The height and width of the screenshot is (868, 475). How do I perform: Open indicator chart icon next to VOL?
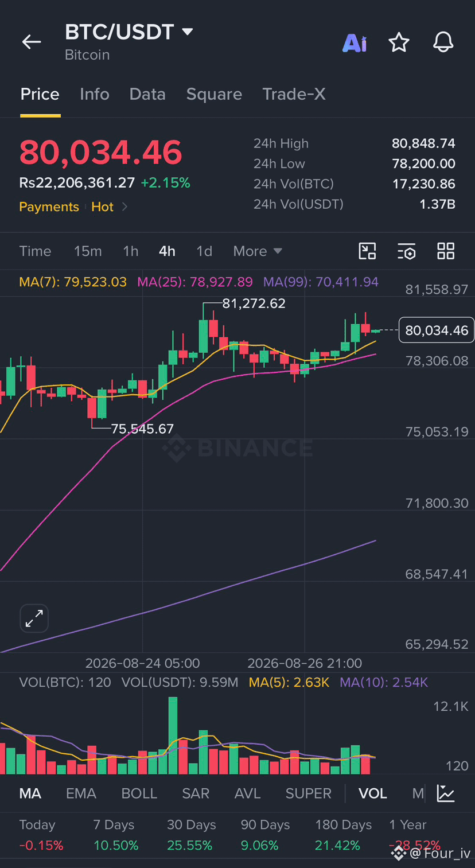coord(446,793)
